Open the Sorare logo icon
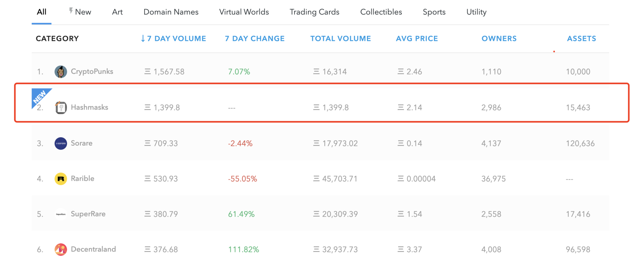 (61, 144)
